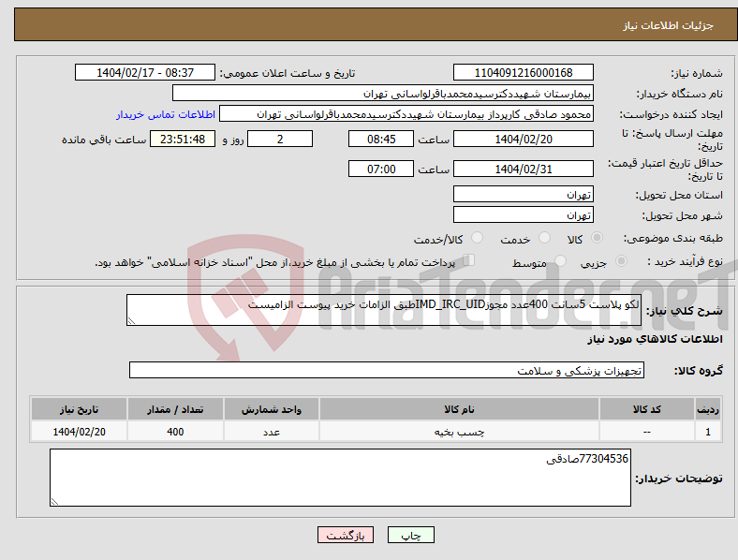The height and width of the screenshot is (560, 738).
Task: Click the request creator field محمود صادقی
Action: (x=406, y=114)
